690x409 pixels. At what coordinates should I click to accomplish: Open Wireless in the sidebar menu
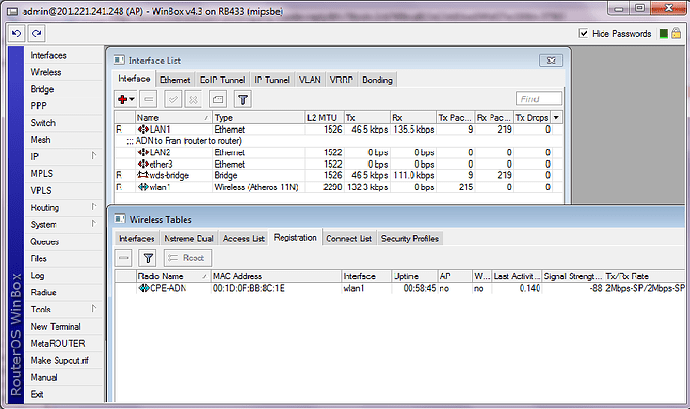64,72
